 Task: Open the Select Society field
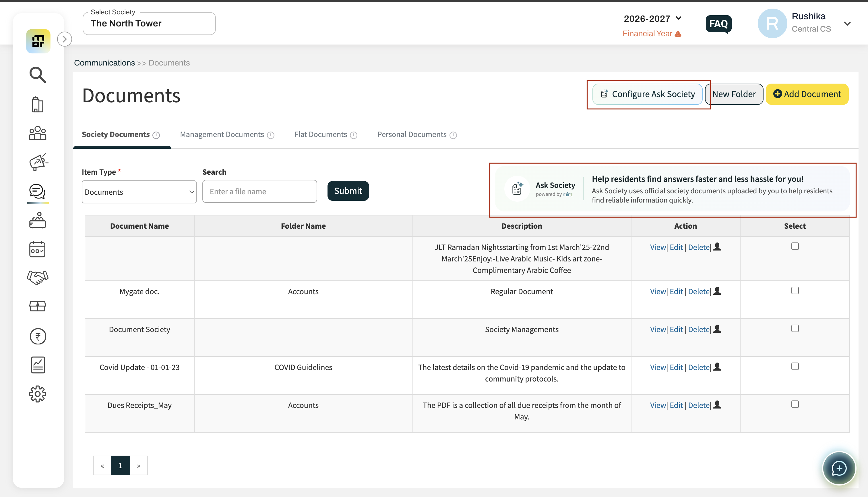click(x=149, y=24)
